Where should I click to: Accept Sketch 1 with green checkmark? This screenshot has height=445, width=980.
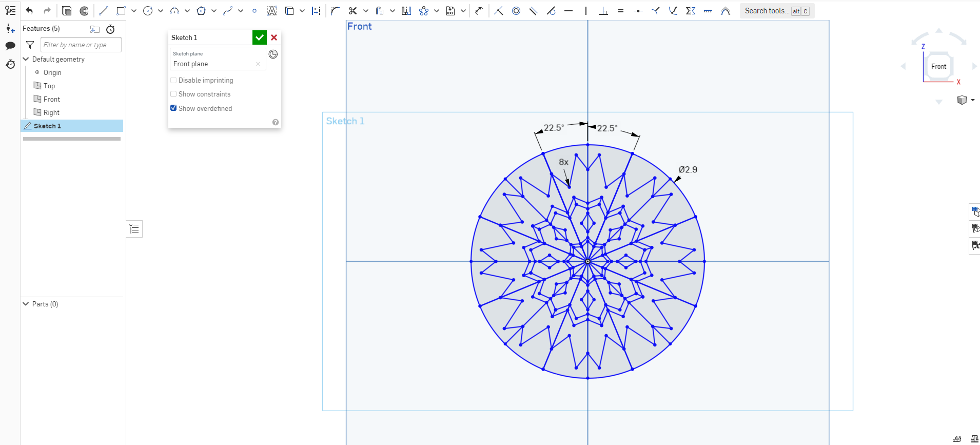260,37
